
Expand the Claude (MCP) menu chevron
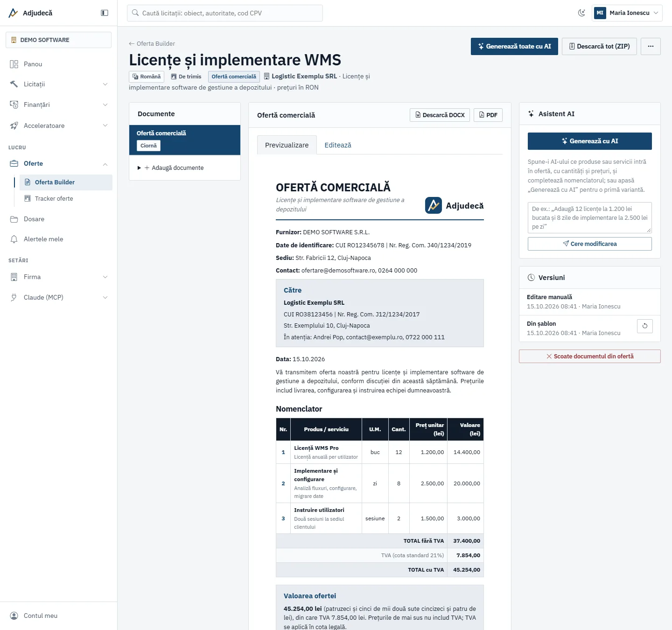tap(105, 297)
